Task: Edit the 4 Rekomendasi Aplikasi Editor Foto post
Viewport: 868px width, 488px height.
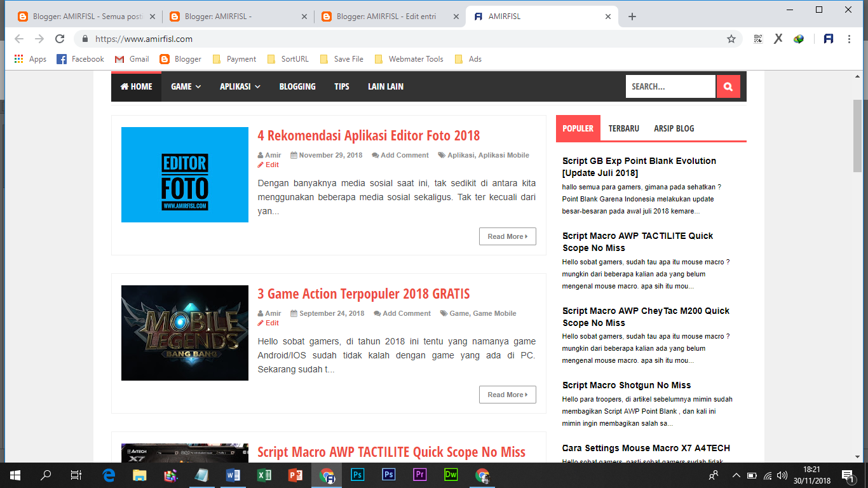Action: pos(268,165)
